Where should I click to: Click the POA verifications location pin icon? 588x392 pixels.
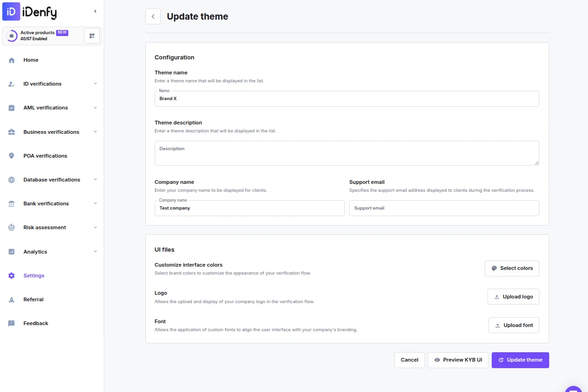click(12, 156)
